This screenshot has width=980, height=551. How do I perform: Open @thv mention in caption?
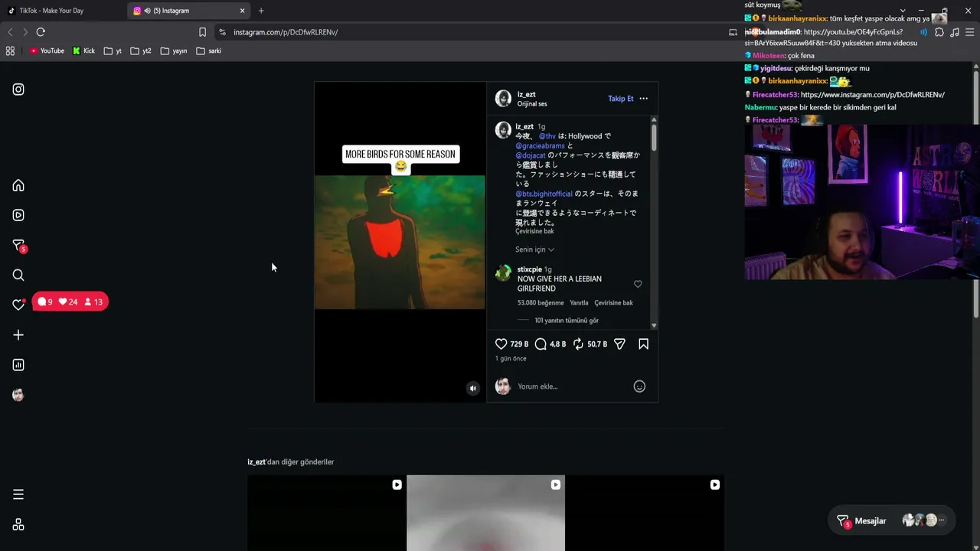(x=547, y=136)
